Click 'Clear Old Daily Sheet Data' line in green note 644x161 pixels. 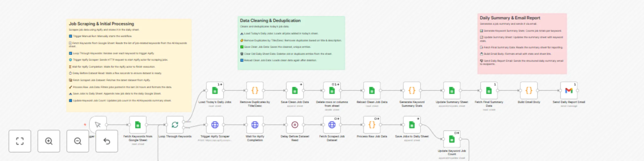286,54
